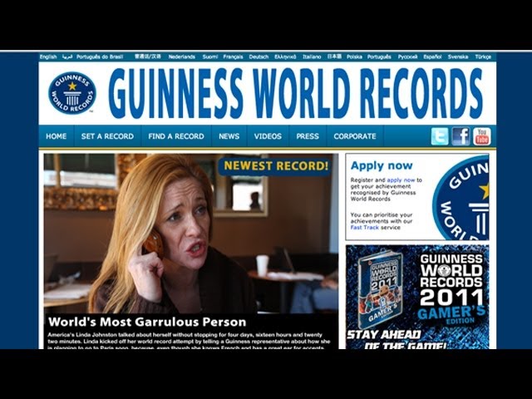The width and height of the screenshot is (532, 399).
Task: Click Guinness World Records 2011 Gamer's Edition title
Action: pyautogui.click(x=452, y=288)
